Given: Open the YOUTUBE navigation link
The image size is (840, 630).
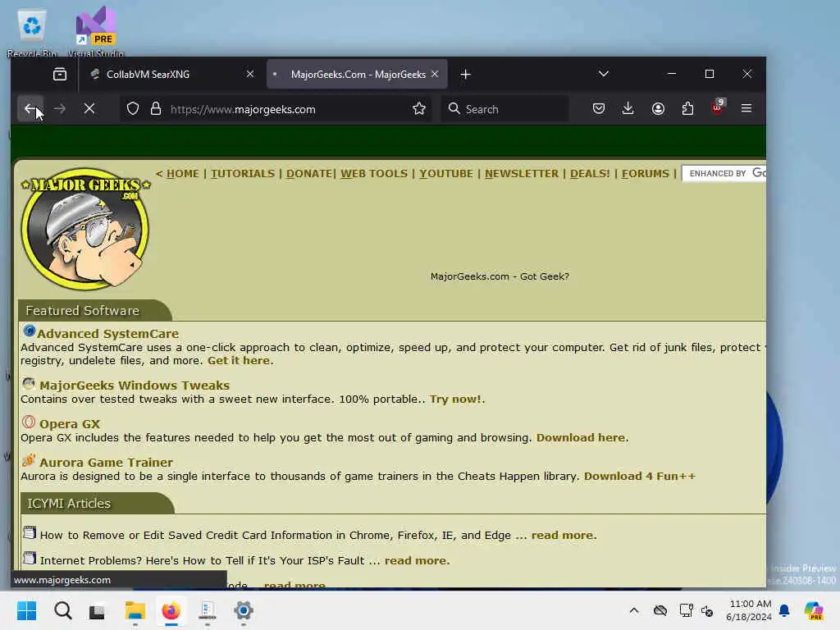Looking at the screenshot, I should [445, 174].
